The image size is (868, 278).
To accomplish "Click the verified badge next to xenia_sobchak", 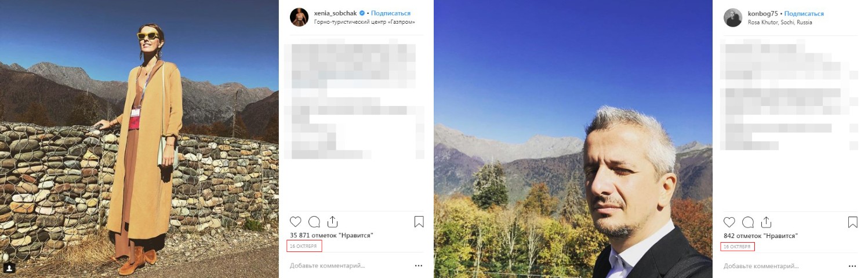I will (x=362, y=13).
